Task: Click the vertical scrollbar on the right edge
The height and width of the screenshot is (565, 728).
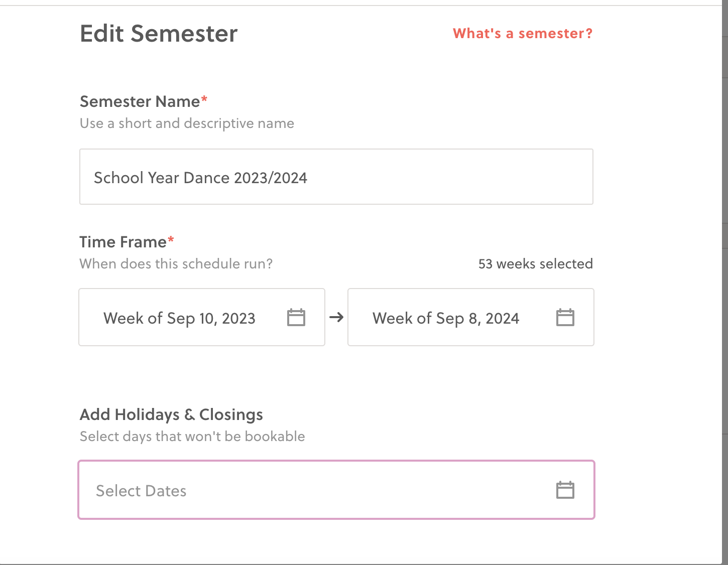Action: (x=724, y=151)
